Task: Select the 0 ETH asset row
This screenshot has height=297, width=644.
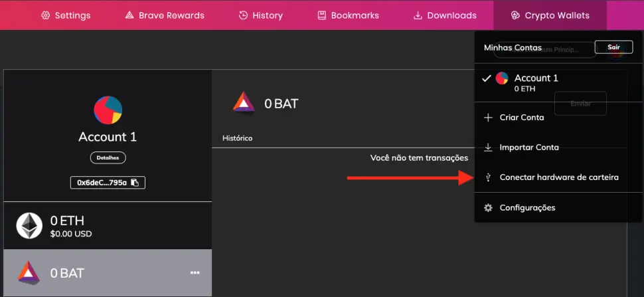Action: [x=108, y=225]
